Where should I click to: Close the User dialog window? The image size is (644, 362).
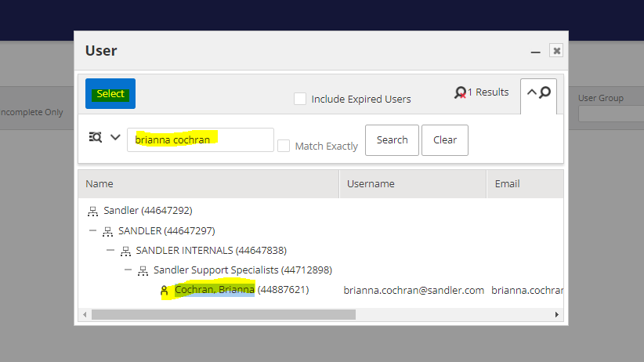(556, 51)
